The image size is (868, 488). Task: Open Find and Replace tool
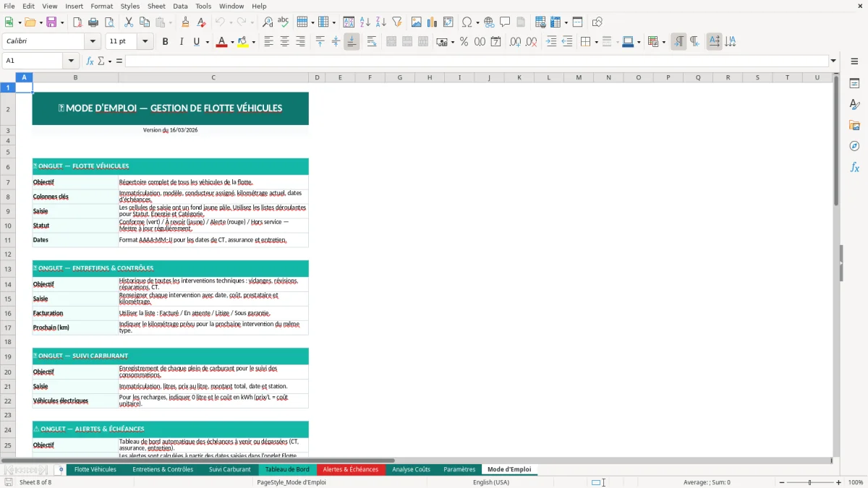click(x=268, y=22)
